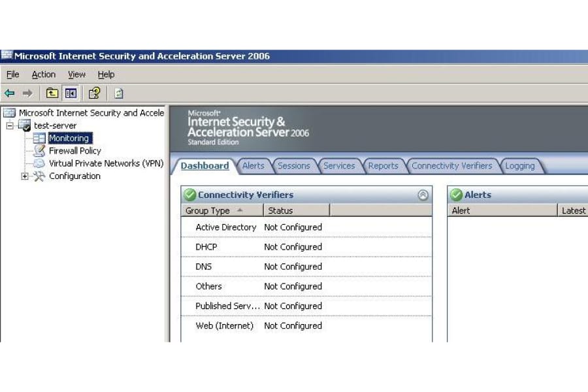
Task: Click the Configuration tools icon
Action: [x=37, y=176]
